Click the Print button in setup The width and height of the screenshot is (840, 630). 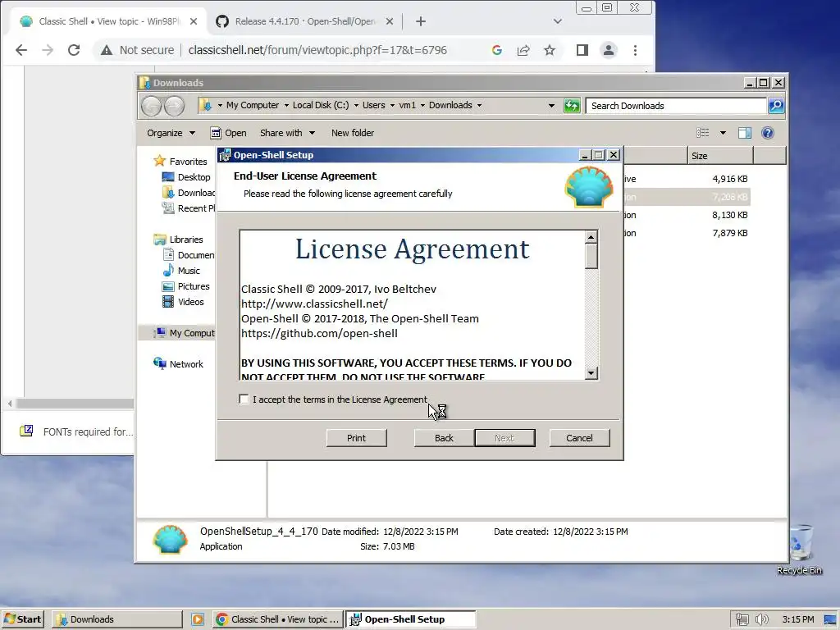point(356,438)
